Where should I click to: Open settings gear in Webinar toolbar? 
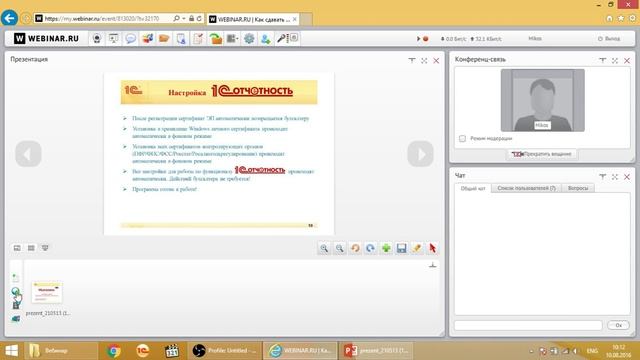pos(249,38)
